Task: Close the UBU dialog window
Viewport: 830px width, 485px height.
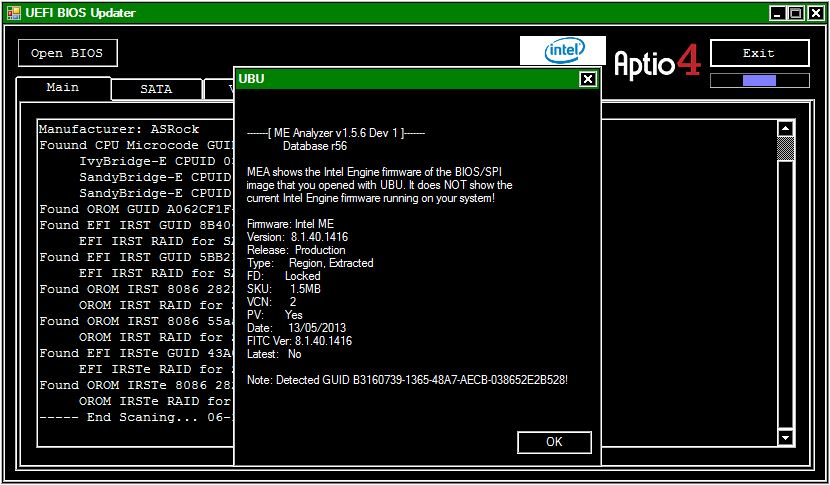Action: click(588, 79)
